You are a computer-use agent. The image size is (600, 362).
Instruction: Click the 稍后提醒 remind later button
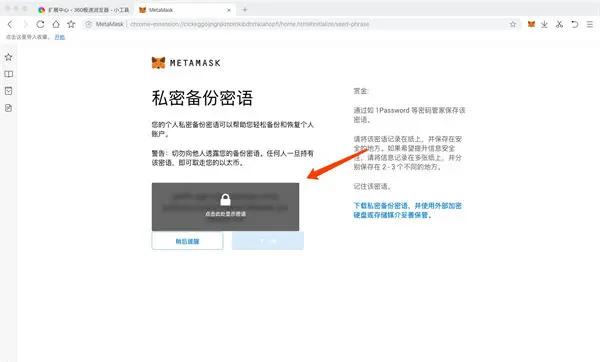[x=188, y=241]
